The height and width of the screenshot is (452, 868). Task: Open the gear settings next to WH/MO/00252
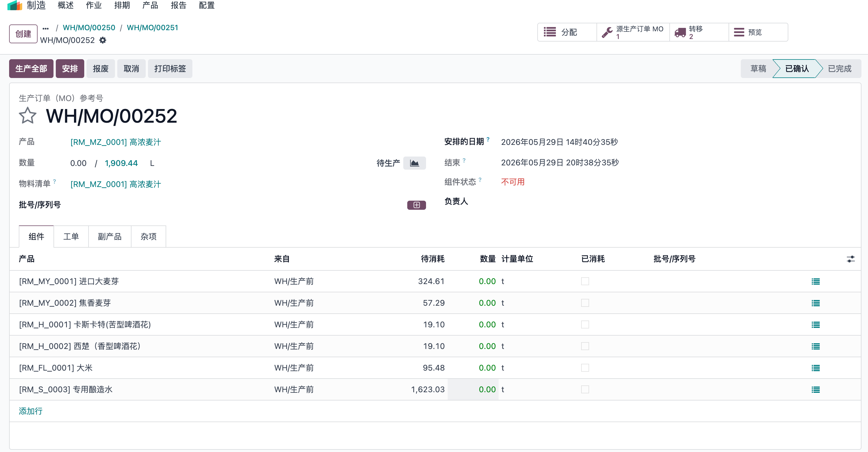click(x=103, y=40)
